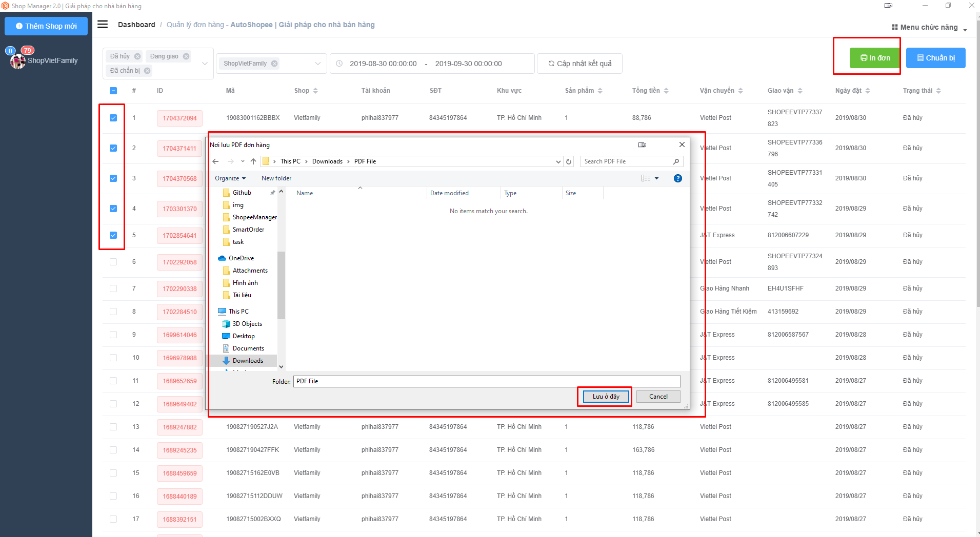Image resolution: width=980 pixels, height=537 pixels.
Task: Expand the shop selector dropdown arrow
Action: pos(318,64)
